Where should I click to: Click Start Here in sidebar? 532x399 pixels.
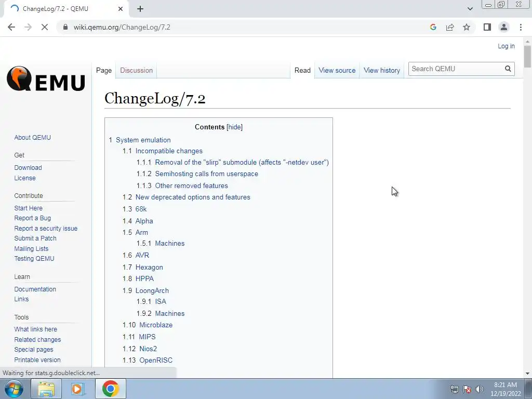coord(28,208)
